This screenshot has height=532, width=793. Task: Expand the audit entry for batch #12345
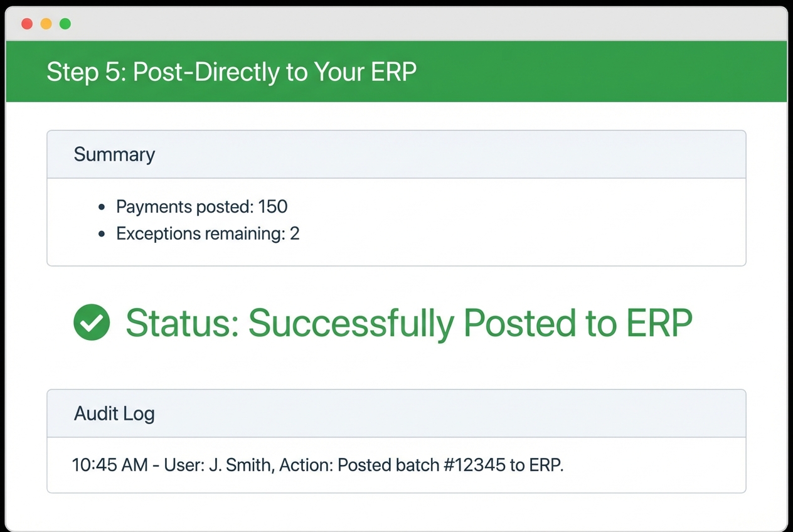[317, 465]
